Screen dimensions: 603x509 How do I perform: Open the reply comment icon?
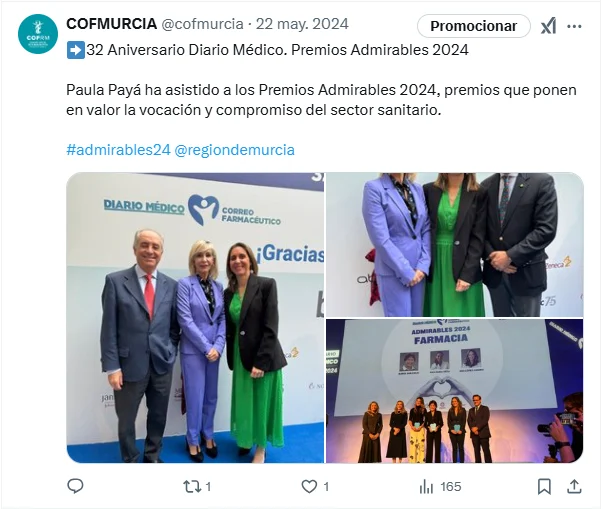click(x=75, y=487)
